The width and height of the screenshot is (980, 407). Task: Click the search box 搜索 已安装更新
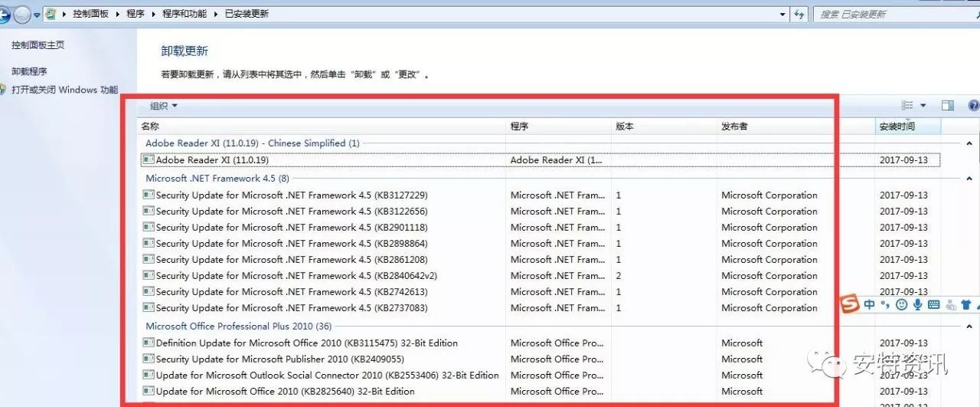click(x=896, y=14)
